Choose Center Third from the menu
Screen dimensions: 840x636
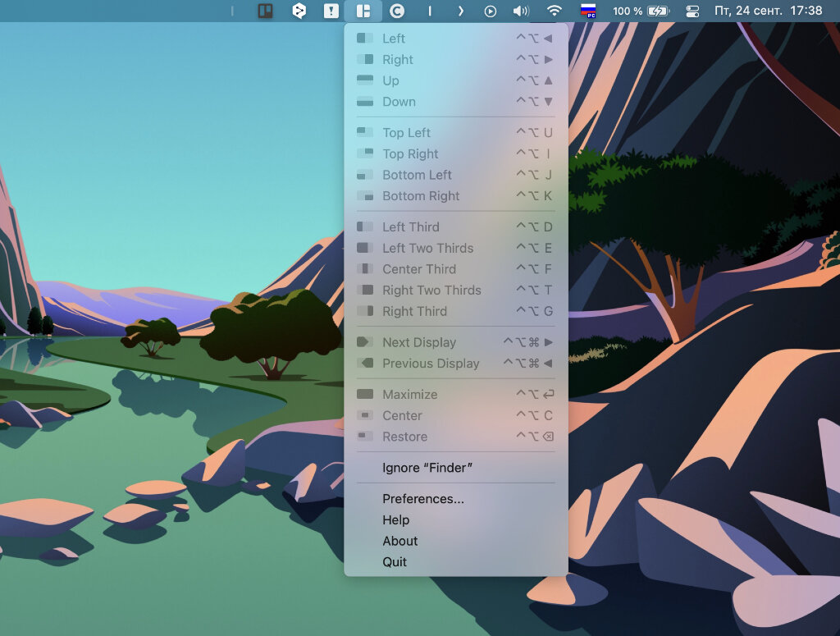[x=456, y=268]
